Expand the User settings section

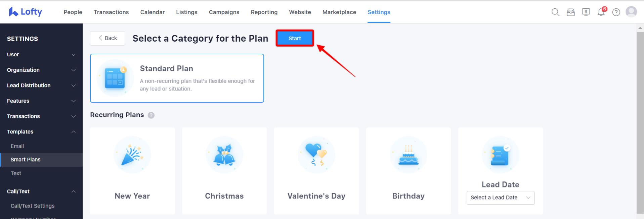(41, 54)
